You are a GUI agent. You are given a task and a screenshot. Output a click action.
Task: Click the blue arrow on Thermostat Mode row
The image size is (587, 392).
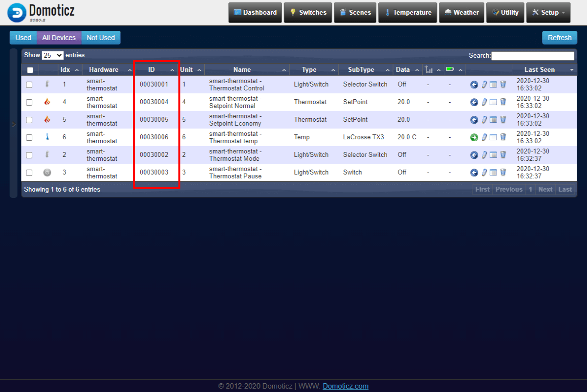click(474, 155)
